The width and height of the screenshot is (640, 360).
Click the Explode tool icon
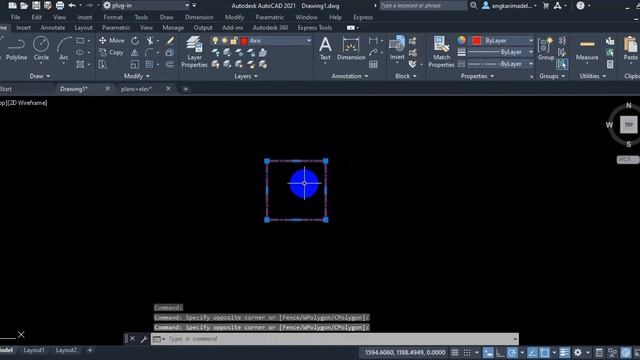pos(170,53)
